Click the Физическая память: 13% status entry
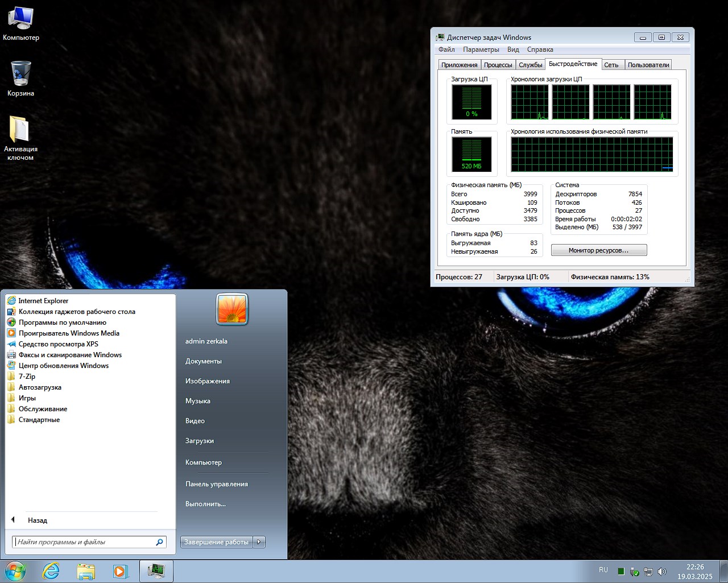728x583 pixels. click(x=610, y=277)
